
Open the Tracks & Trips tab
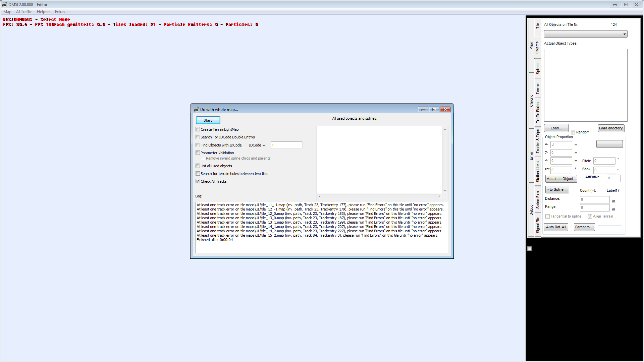(538, 141)
